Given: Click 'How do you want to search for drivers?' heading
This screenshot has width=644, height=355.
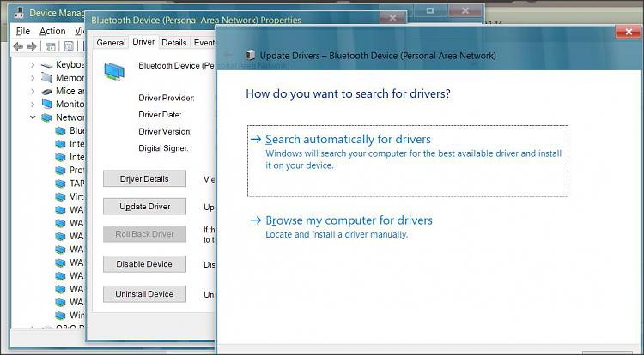Looking at the screenshot, I should pos(348,93).
